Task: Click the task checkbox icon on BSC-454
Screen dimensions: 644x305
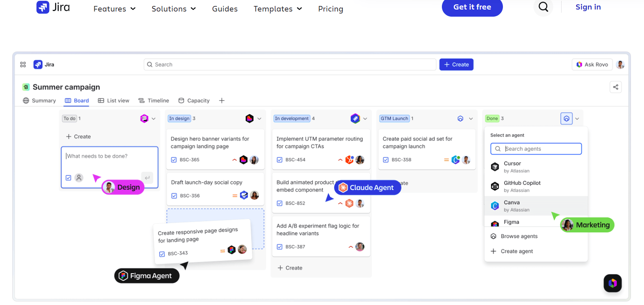Action: tap(279, 160)
